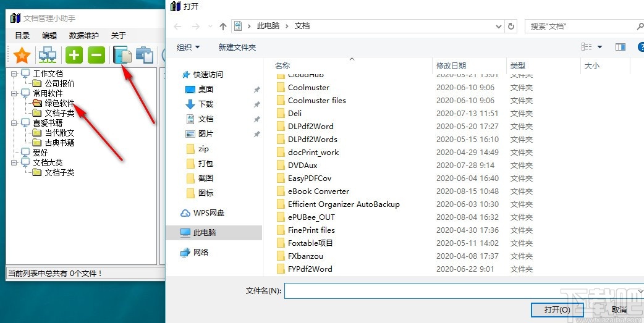This screenshot has width=644, height=323.
Task: Select the DVDAux folder
Action: pos(302,166)
